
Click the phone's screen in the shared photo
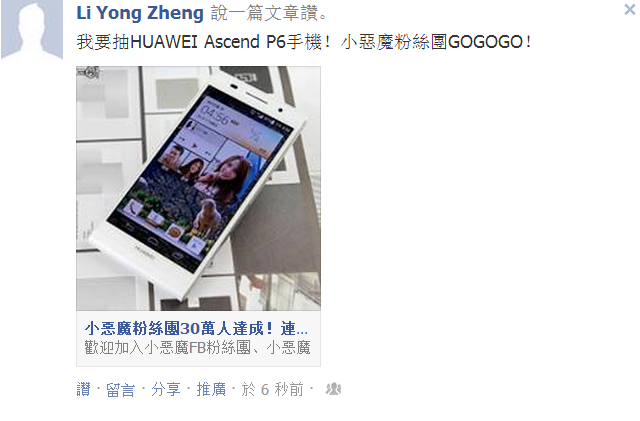pyautogui.click(x=200, y=178)
